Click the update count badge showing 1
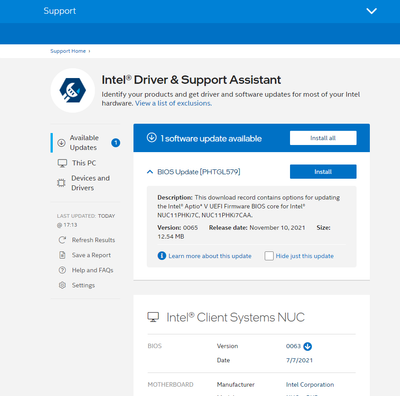 tap(116, 143)
